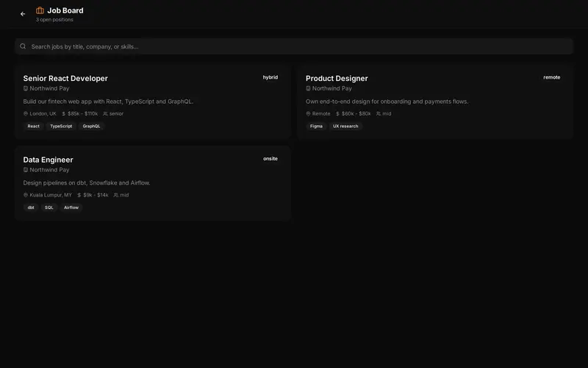Select the dbt skill tag
This screenshot has height=368, width=588.
(31, 208)
